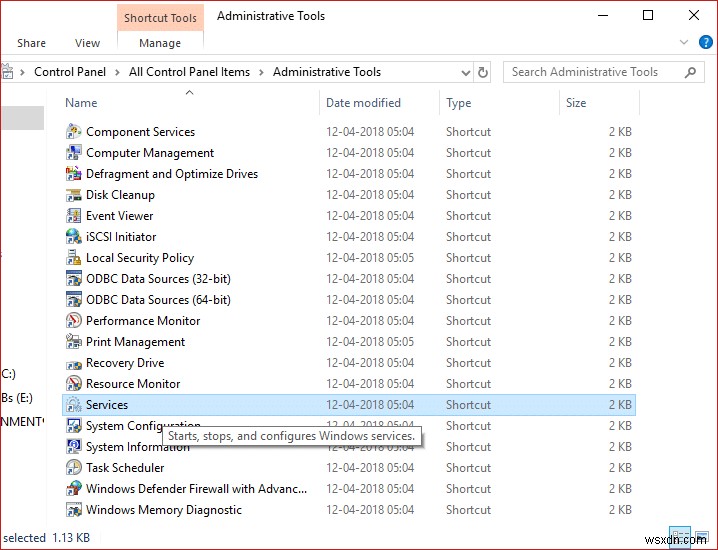Refresh the Administrative Tools folder
Viewport: 718px width, 550px height.
484,72
